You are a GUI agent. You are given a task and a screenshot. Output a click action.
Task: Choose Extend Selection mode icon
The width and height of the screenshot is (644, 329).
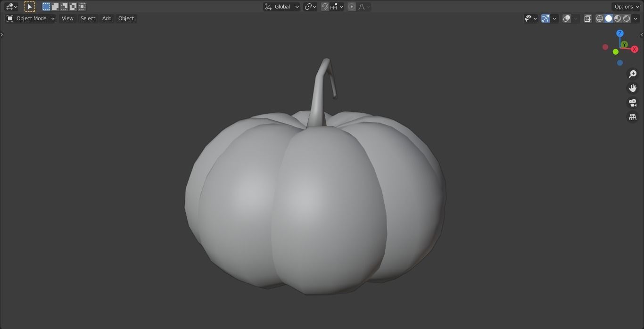coord(55,7)
